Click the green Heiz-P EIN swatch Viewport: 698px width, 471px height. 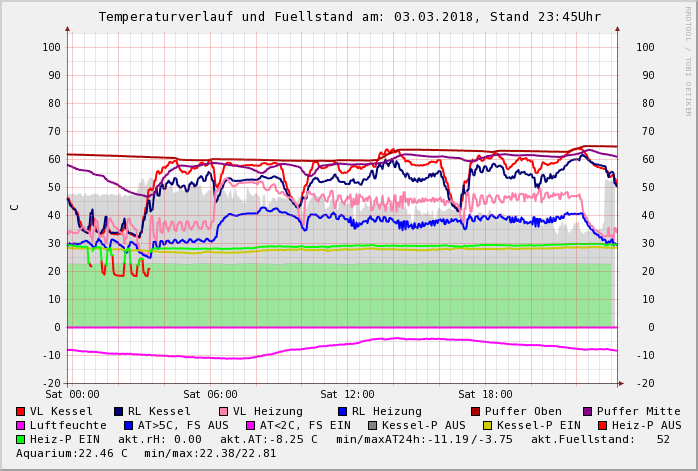click(x=21, y=439)
